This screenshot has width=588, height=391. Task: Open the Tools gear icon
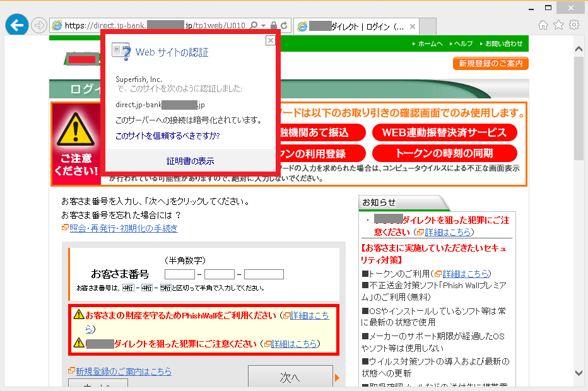(x=574, y=25)
